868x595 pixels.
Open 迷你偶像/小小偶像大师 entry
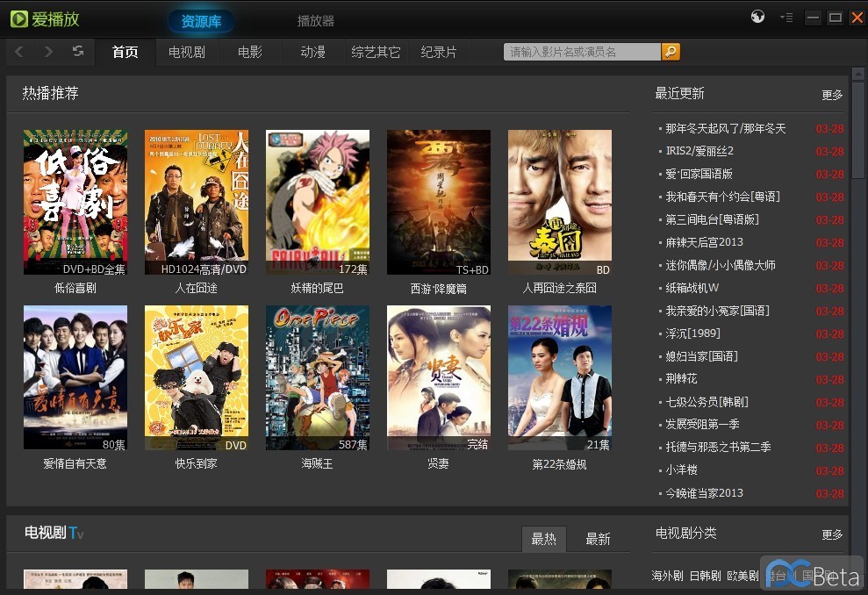tap(721, 265)
